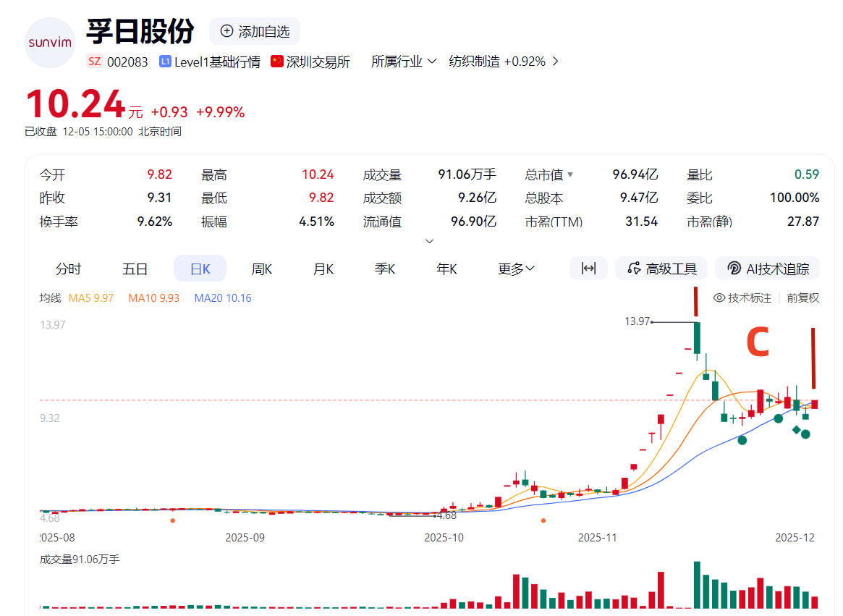Click the 量比 value 0.59
The image size is (843, 616).
click(x=806, y=174)
